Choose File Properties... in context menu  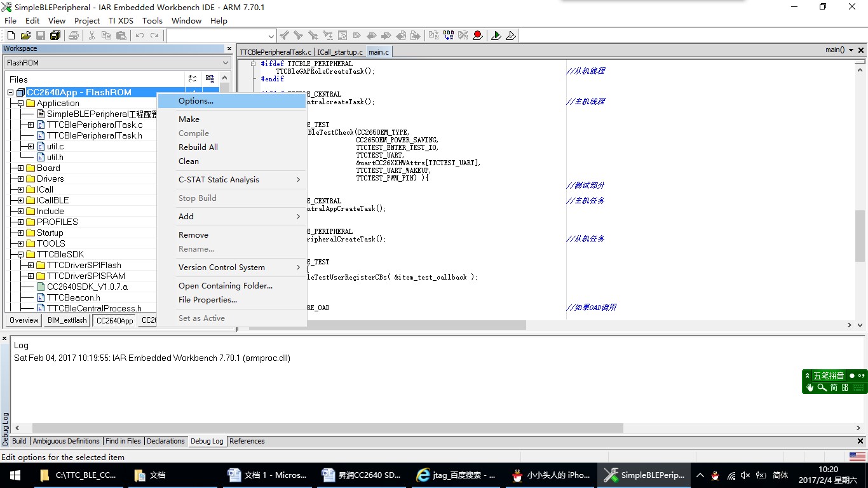(x=232, y=299)
